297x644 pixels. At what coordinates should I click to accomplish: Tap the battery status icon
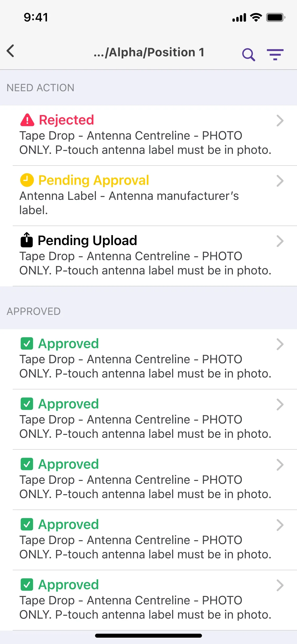click(276, 17)
